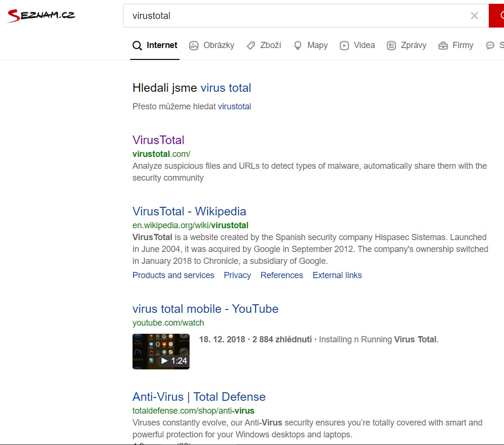This screenshot has height=445, width=504.
Task: Clear the search box with X icon
Action: 474,16
